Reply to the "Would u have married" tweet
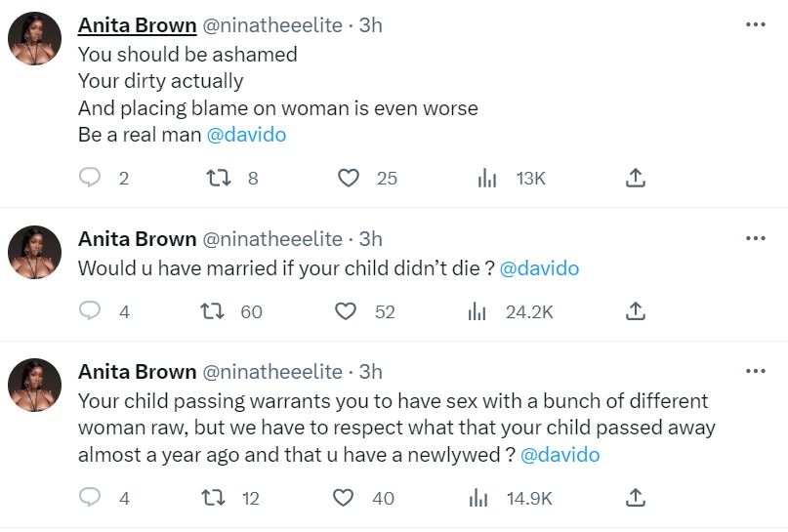Viewport: 788px width, 532px height. point(90,311)
